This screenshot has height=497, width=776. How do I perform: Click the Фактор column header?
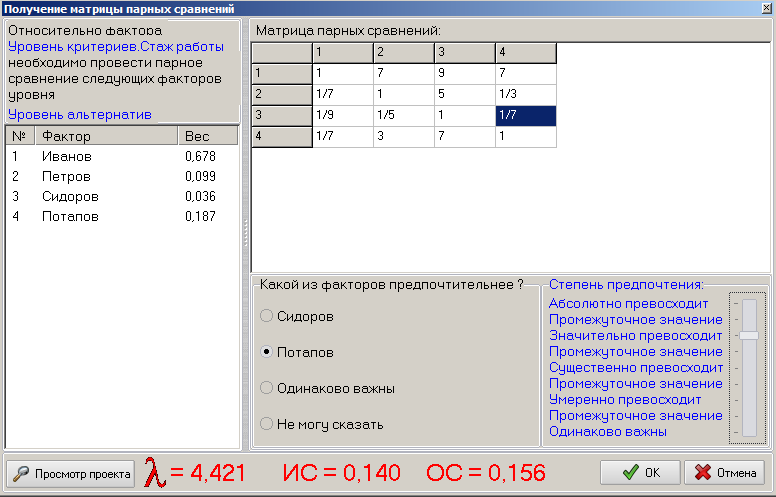106,136
